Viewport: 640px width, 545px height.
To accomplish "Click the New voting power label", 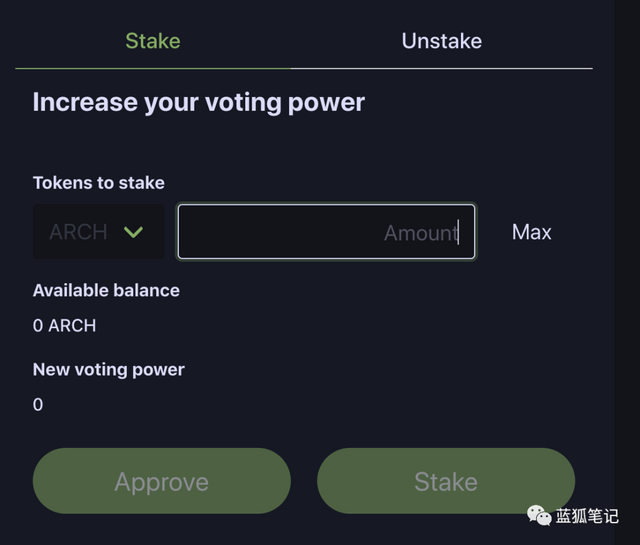I will click(x=108, y=369).
